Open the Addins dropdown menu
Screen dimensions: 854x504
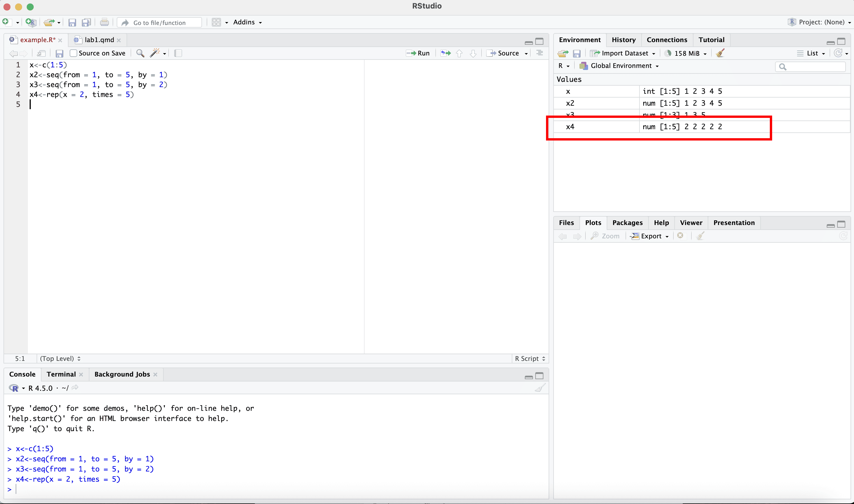pyautogui.click(x=247, y=22)
